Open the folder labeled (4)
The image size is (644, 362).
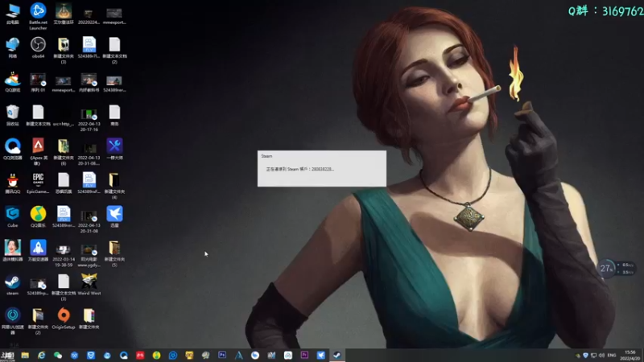114,186
